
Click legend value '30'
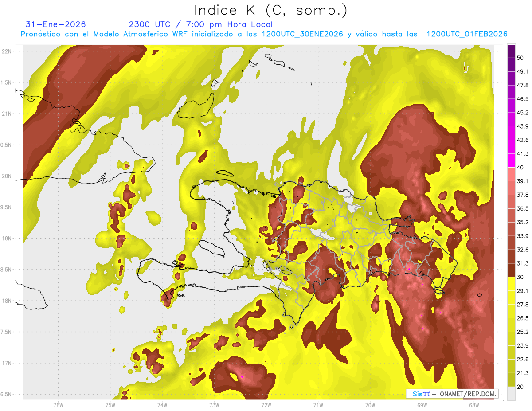[x=520, y=277]
